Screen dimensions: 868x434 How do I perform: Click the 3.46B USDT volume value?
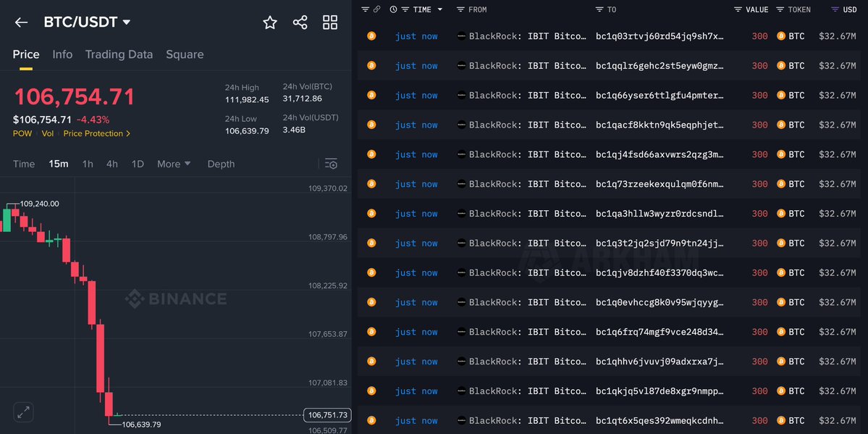click(294, 130)
